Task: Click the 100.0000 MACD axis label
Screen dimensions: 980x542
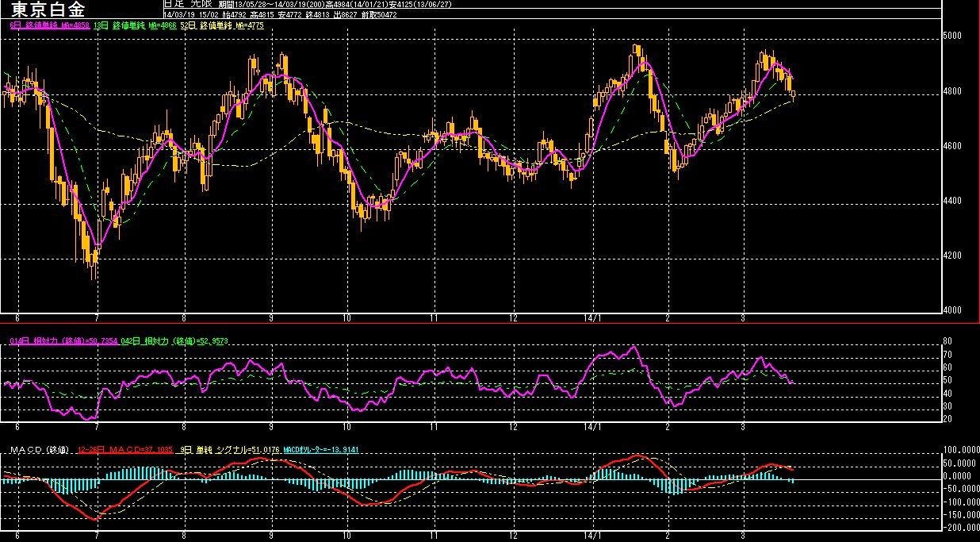Action: pos(960,451)
